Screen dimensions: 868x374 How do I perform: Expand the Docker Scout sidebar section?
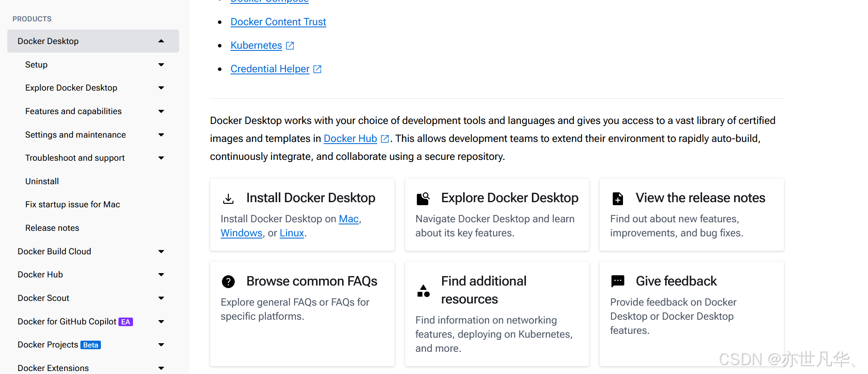[161, 298]
